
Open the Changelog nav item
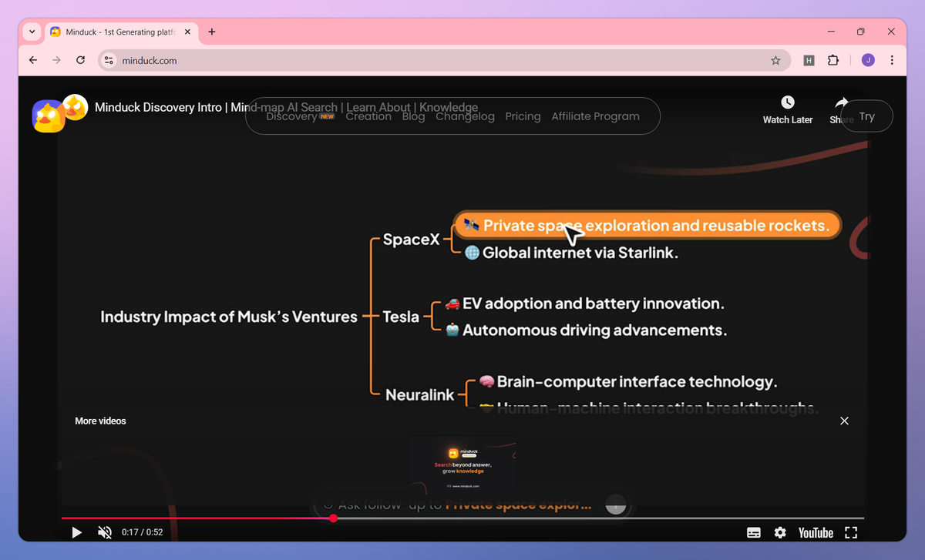point(465,116)
